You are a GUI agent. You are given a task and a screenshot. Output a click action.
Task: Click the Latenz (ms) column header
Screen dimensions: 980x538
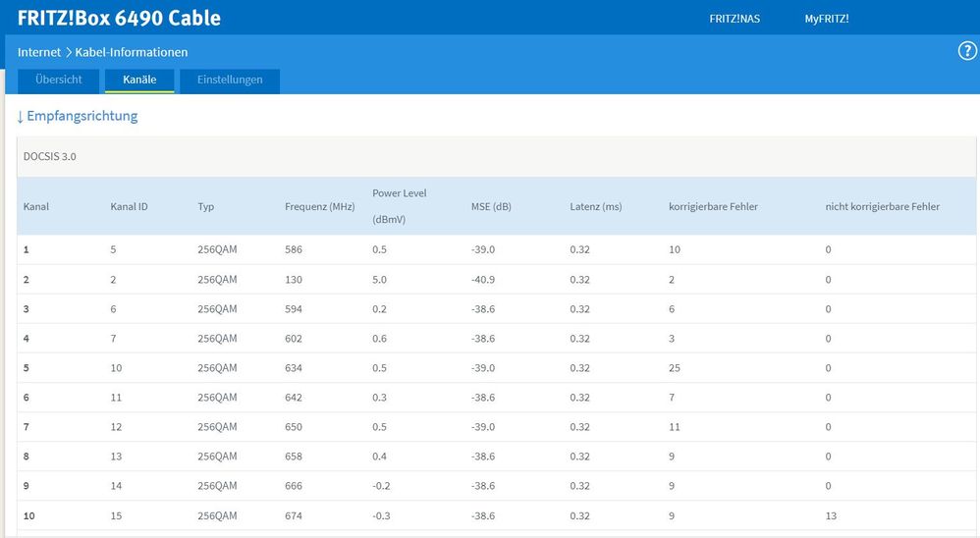596,206
